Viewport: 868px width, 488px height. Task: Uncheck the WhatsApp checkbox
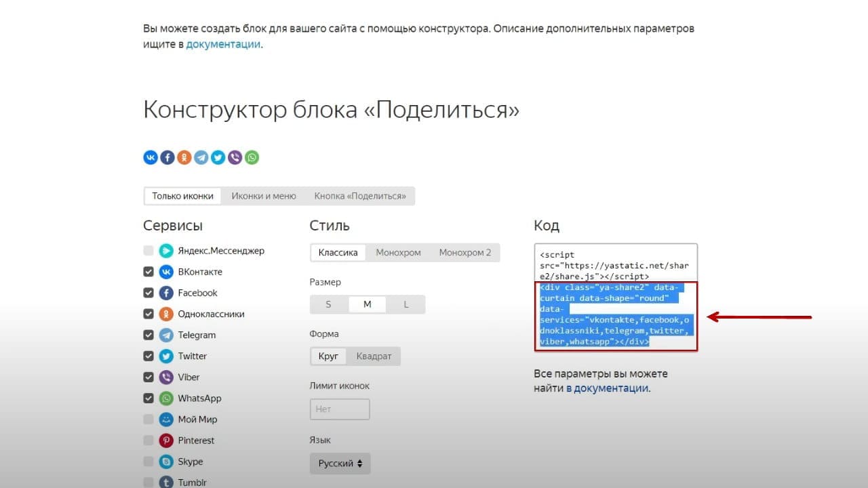click(x=149, y=398)
